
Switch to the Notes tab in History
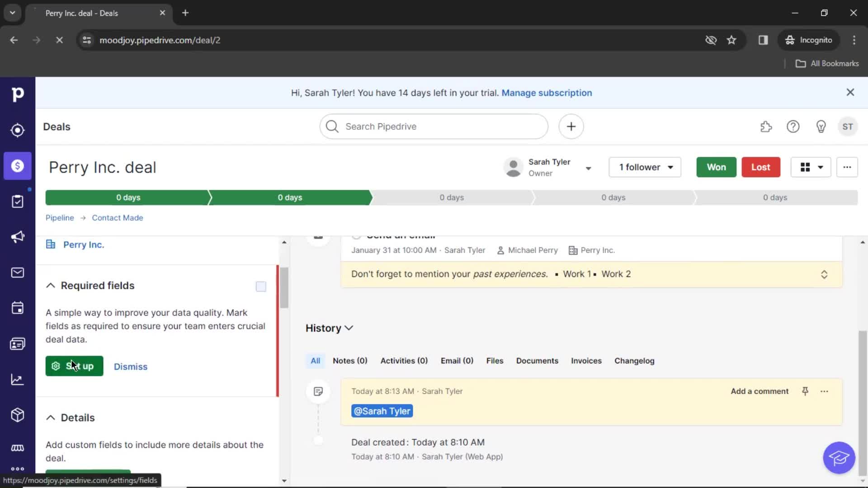349,360
